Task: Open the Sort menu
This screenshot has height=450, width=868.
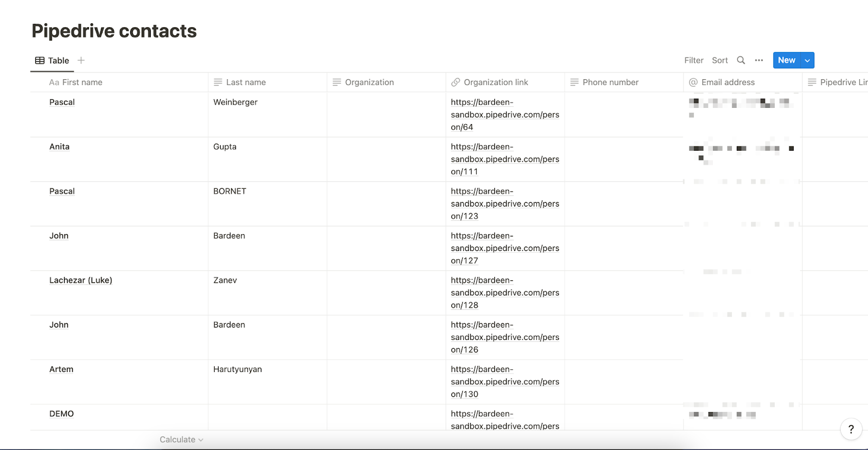Action: (x=720, y=60)
